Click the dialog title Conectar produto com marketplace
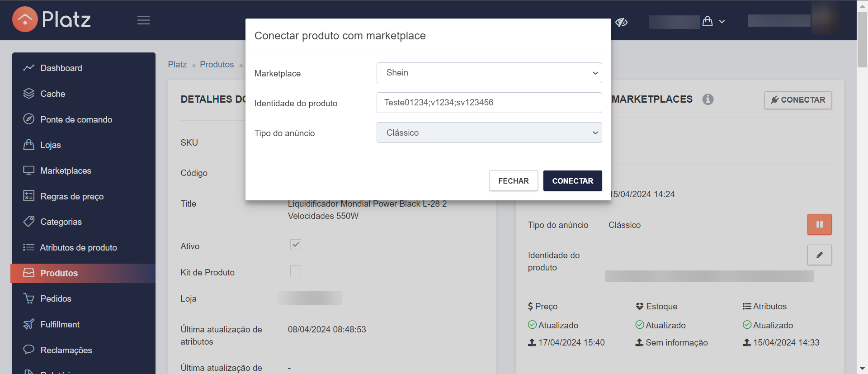 click(x=340, y=36)
